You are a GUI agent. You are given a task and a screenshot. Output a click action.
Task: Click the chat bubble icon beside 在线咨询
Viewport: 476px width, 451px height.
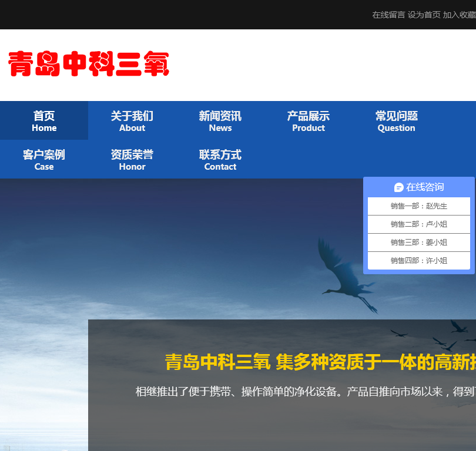coord(398,187)
